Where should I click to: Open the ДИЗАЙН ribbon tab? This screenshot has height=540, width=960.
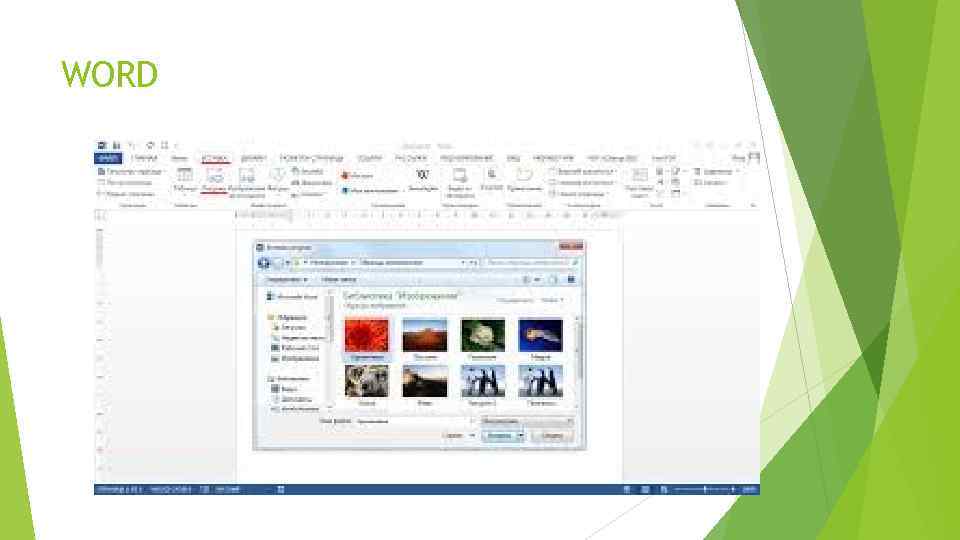(253, 159)
